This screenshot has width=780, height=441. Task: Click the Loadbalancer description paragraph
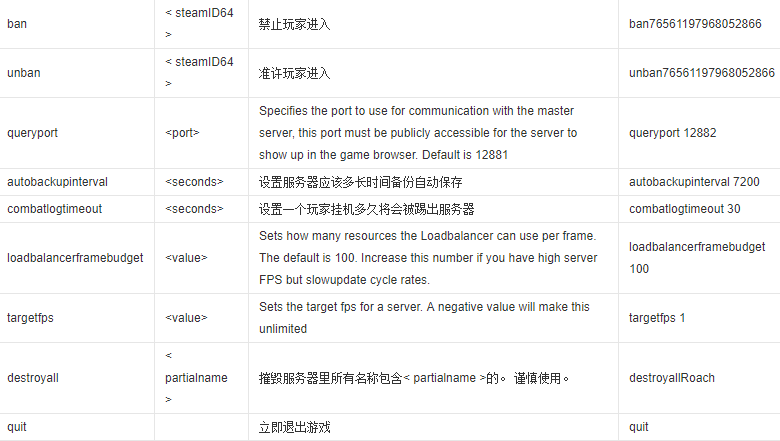[428, 258]
